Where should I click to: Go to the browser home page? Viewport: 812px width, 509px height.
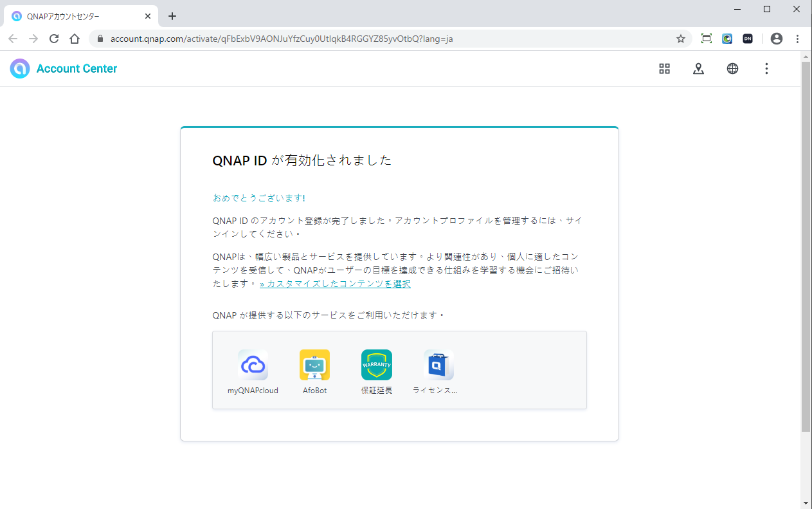coord(75,39)
